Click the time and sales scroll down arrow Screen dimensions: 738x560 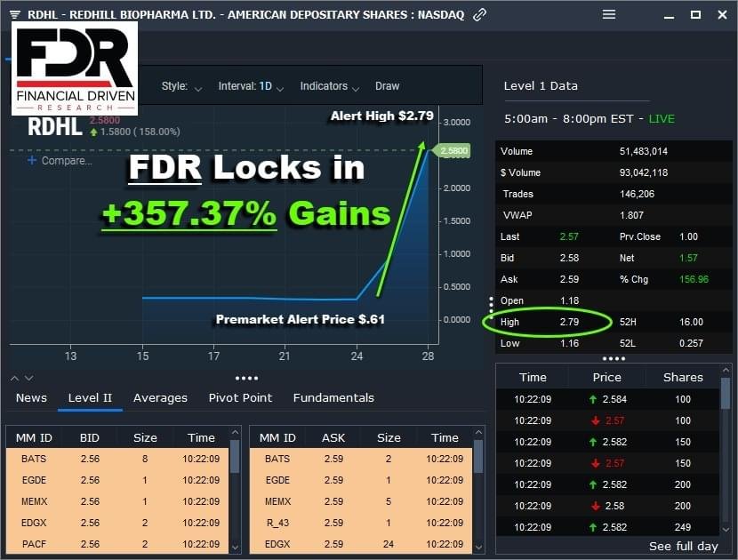coord(726,530)
